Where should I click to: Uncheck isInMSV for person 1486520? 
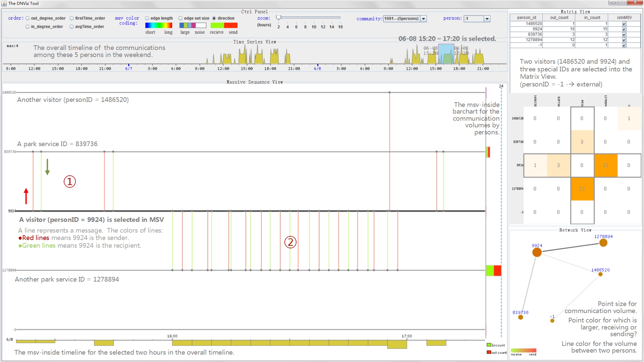pos(624,24)
